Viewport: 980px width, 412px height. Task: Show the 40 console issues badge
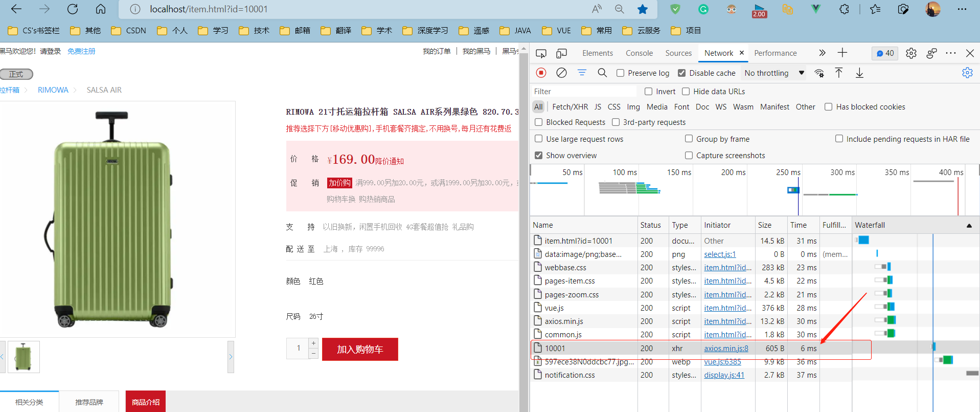[885, 53]
